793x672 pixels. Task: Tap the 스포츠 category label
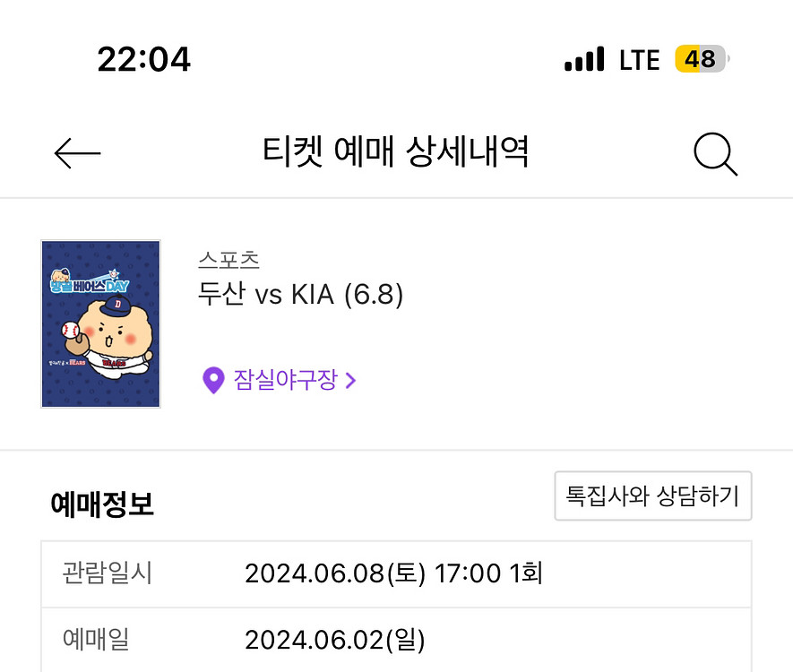pos(228,260)
